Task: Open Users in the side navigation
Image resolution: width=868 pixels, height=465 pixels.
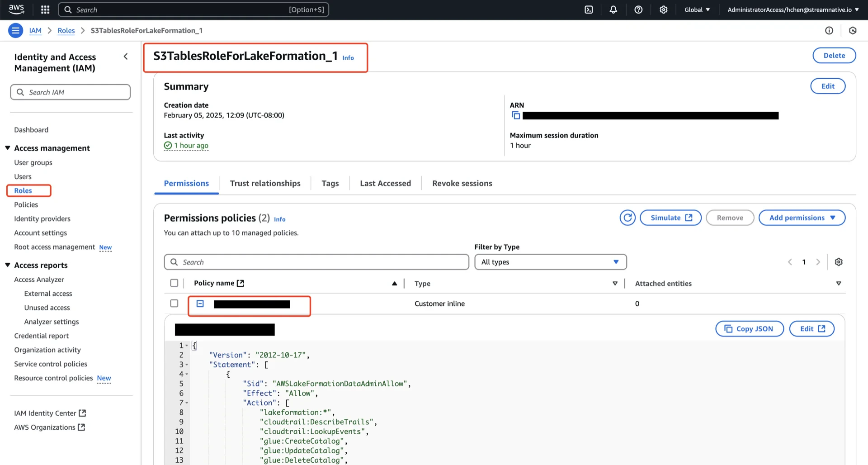Action: click(x=23, y=176)
